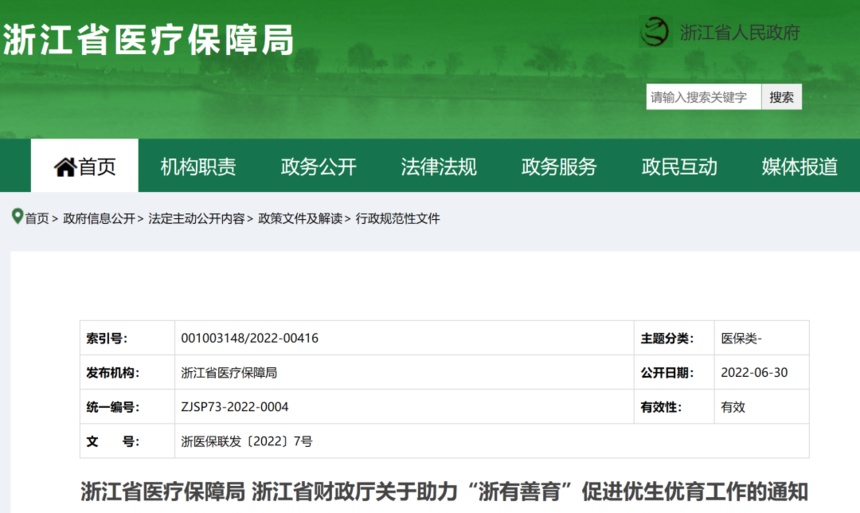The width and height of the screenshot is (860, 513).
Task: Select publisher value 浙江省医疗保障局 in table
Action: click(229, 373)
